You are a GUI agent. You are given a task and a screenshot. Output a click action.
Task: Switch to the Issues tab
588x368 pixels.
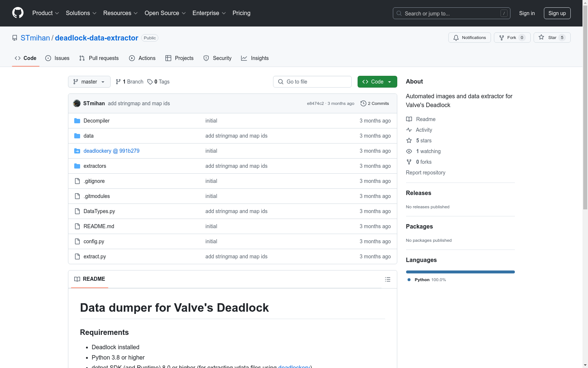pos(57,58)
